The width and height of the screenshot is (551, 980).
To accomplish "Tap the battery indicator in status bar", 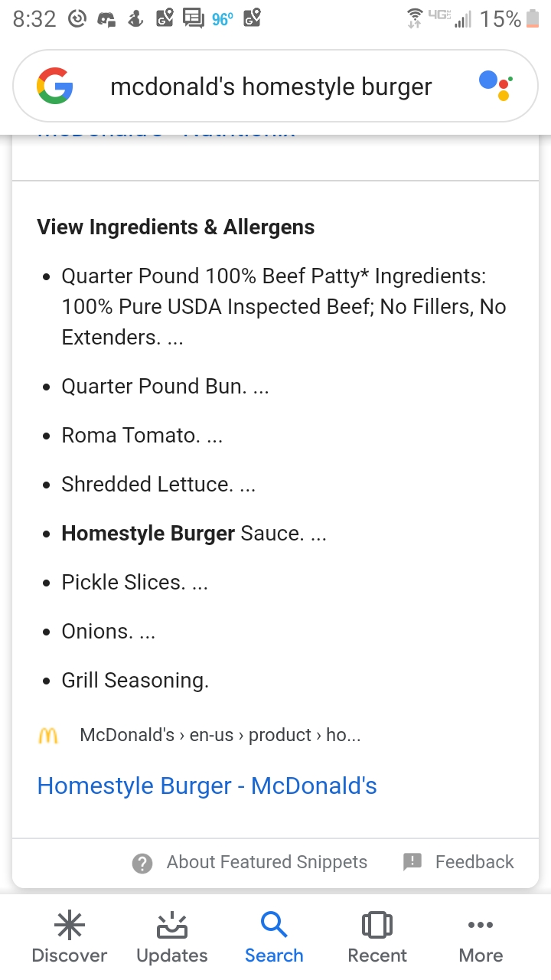I will pos(533,18).
